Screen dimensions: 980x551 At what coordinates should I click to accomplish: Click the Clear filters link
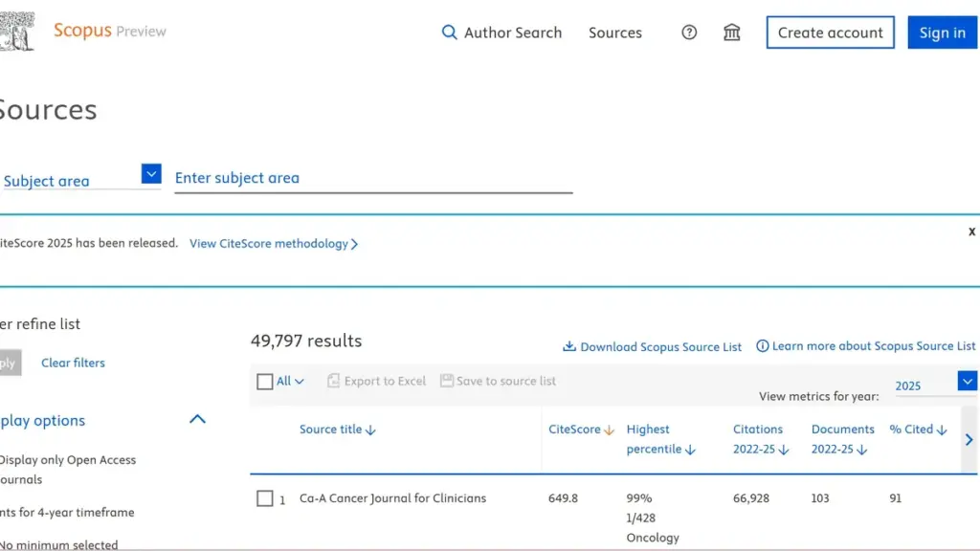click(x=73, y=363)
